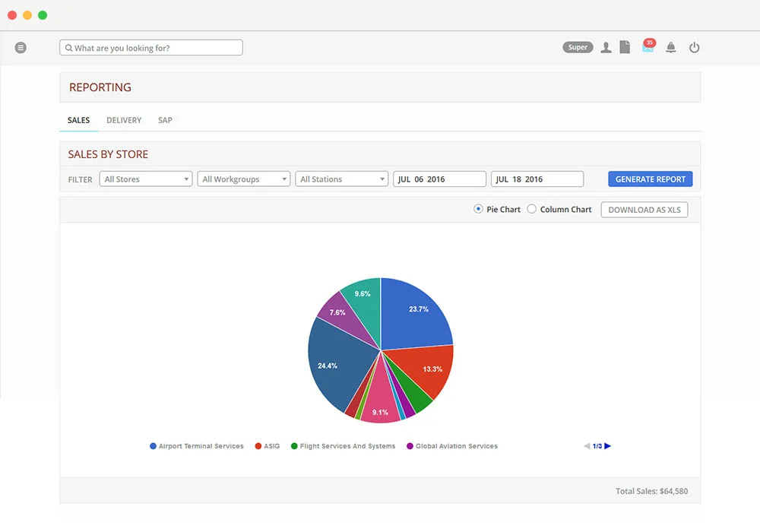Open the sidebar hamburger menu

click(x=21, y=47)
